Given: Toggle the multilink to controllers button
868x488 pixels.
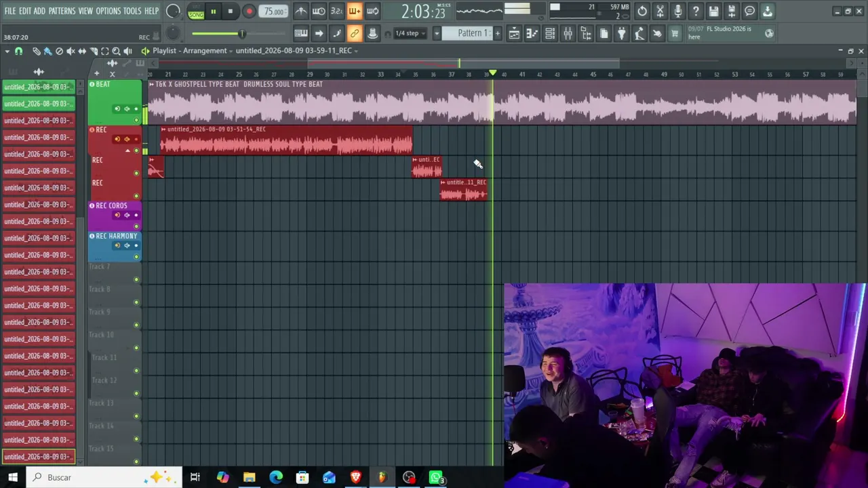Looking at the screenshot, I should pos(354,33).
